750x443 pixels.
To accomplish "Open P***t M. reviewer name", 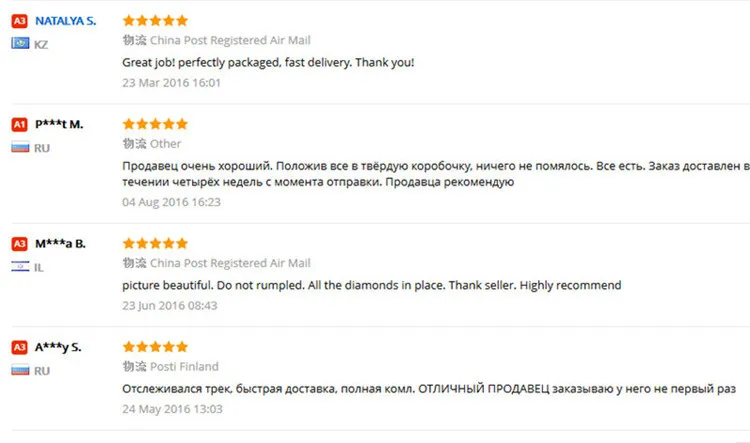I will pyautogui.click(x=59, y=124).
